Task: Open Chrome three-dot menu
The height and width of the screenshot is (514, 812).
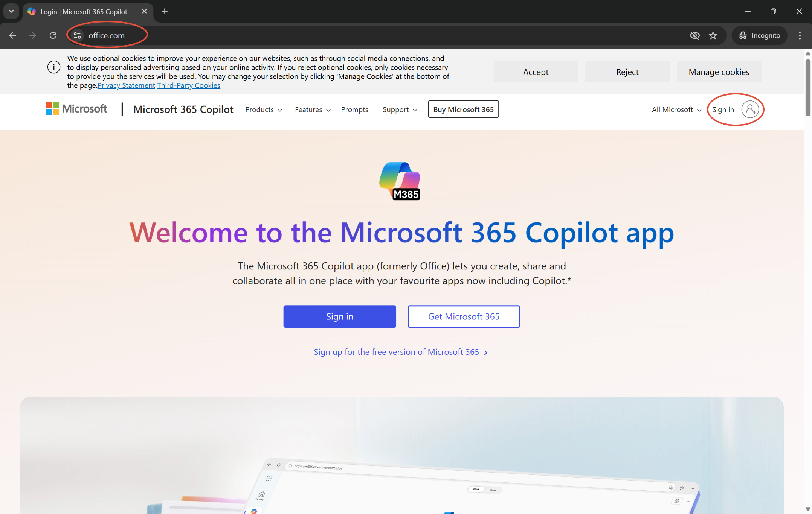Action: point(800,35)
